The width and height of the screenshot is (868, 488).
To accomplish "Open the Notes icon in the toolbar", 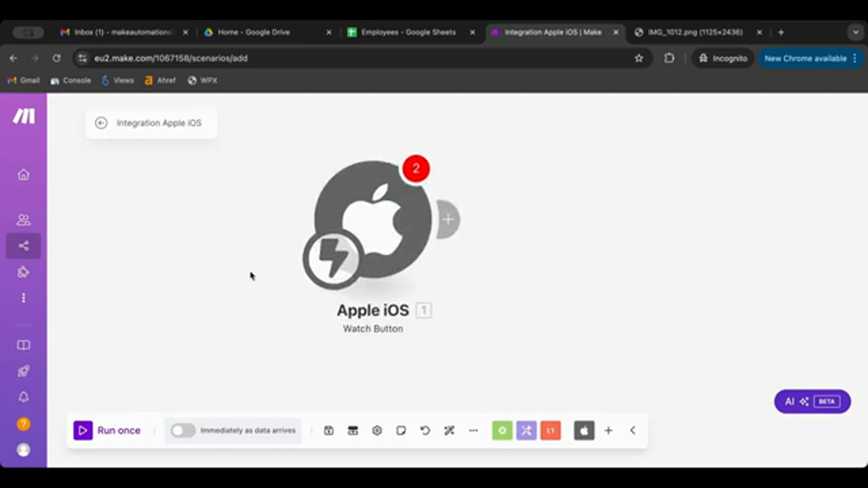I will pos(401,430).
